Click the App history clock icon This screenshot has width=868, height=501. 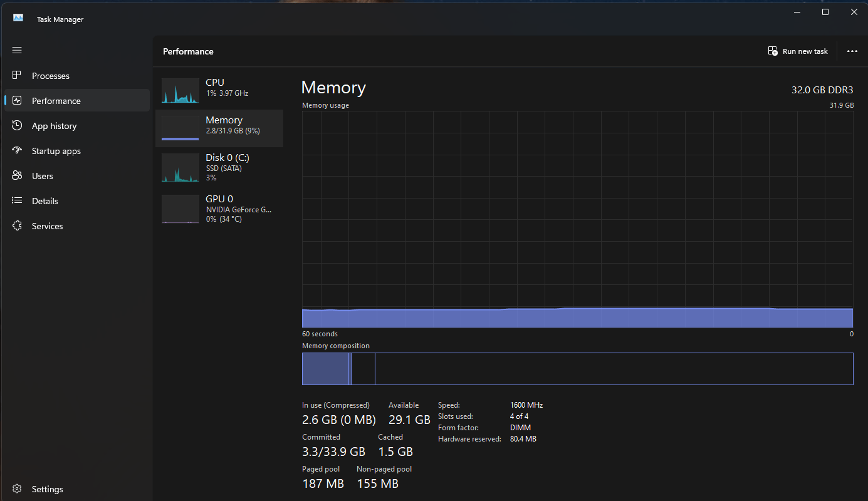[x=17, y=125]
